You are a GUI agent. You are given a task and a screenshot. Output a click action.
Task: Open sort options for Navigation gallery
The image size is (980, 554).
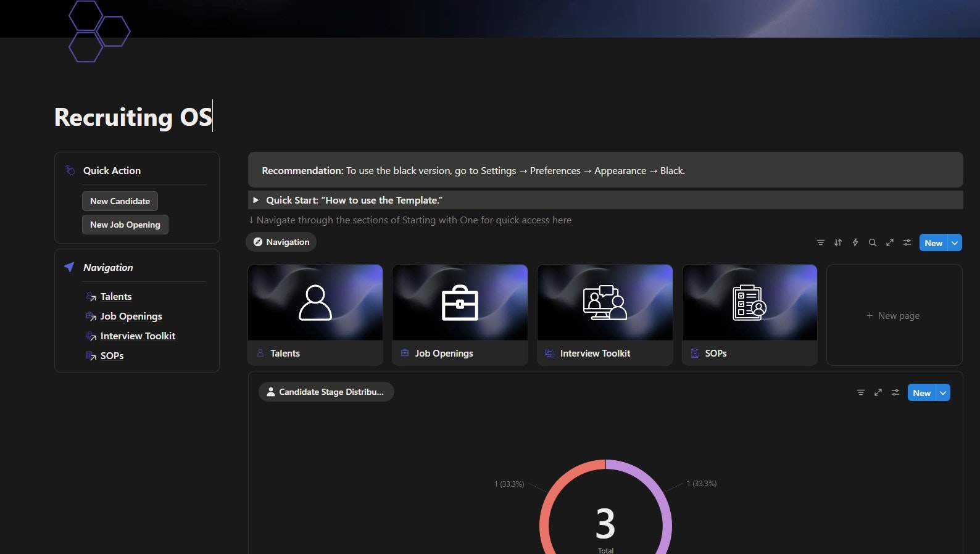click(x=838, y=242)
